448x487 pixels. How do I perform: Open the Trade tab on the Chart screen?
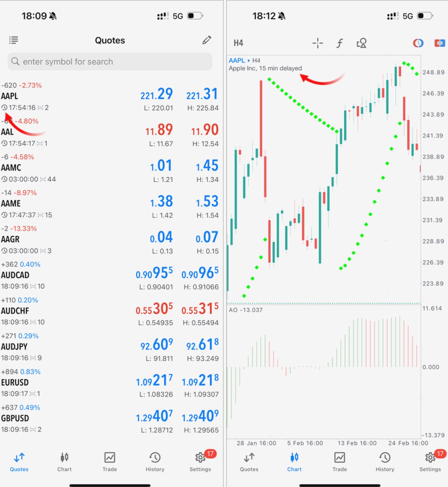pos(340,462)
